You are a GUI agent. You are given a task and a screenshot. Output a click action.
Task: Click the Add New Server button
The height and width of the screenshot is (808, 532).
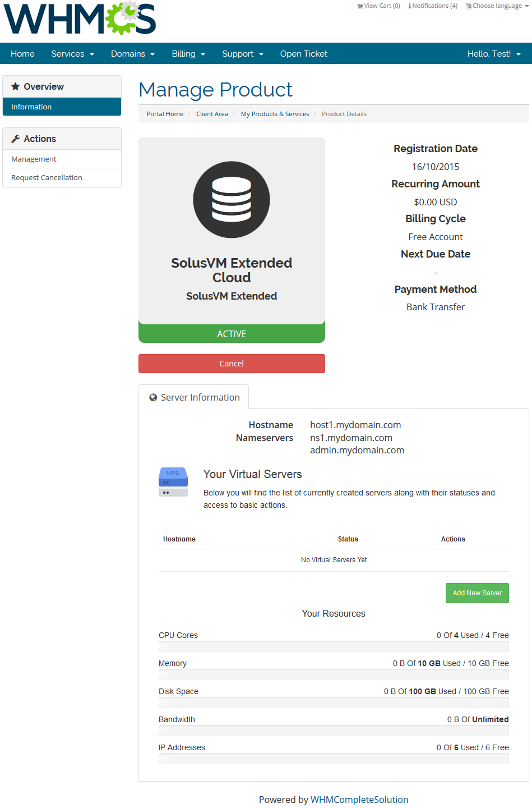point(477,593)
